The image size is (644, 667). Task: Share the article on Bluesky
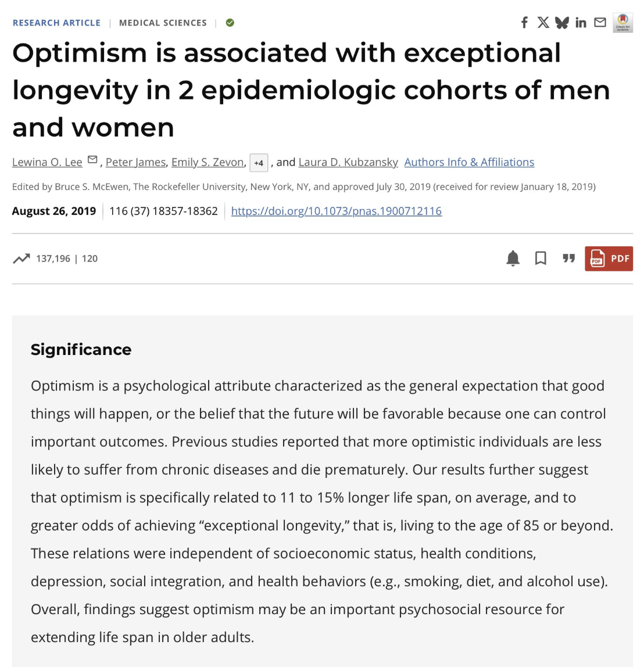coord(561,23)
